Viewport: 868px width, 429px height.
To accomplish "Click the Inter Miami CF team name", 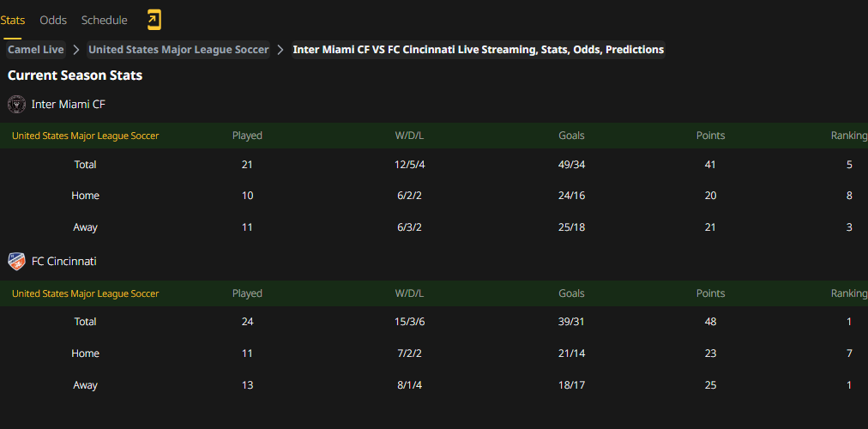I will click(x=68, y=104).
